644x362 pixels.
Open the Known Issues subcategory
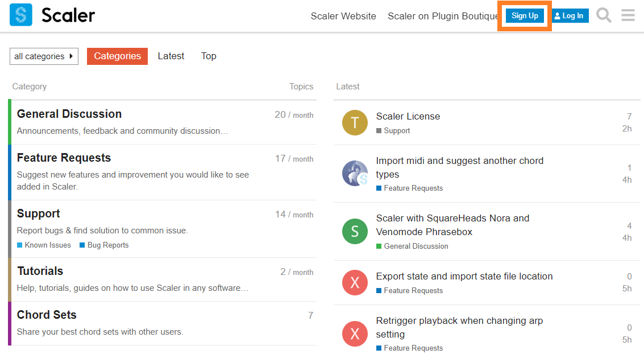coord(44,245)
